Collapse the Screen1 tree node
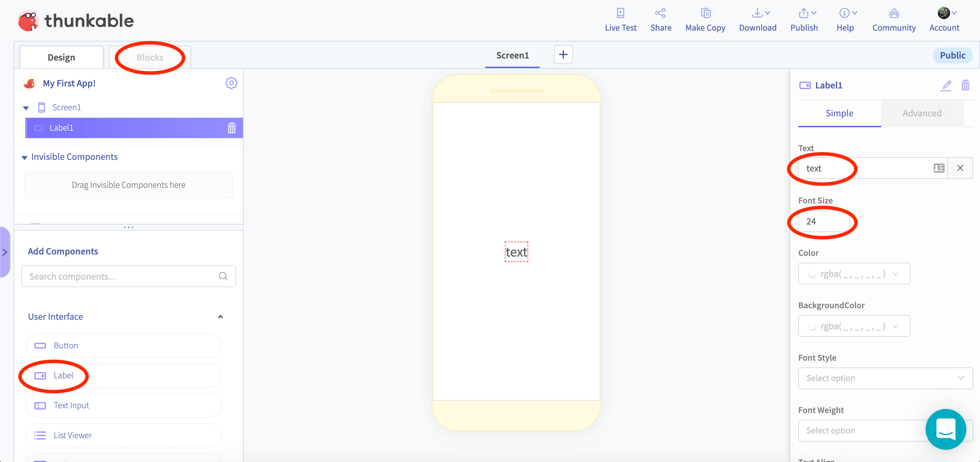 [26, 108]
